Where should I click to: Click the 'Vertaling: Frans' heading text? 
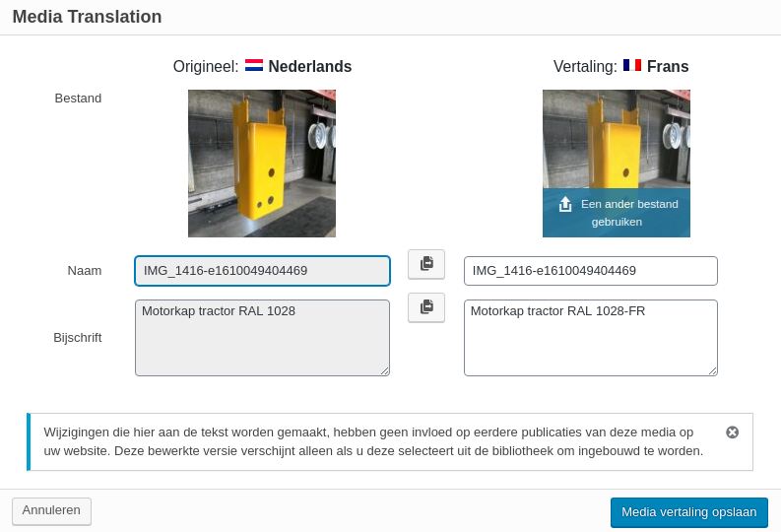click(x=620, y=67)
